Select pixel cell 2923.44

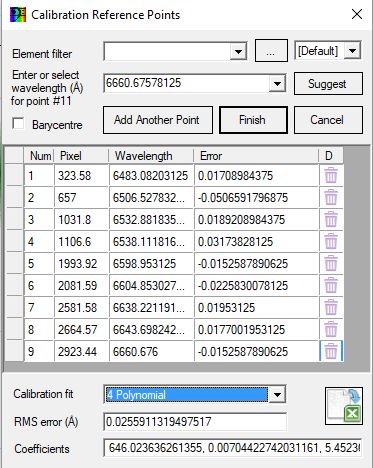click(x=82, y=351)
